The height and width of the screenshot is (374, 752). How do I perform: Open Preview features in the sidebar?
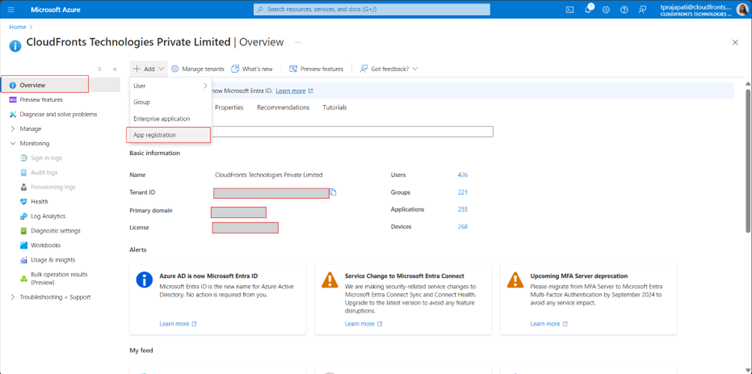[x=41, y=100]
